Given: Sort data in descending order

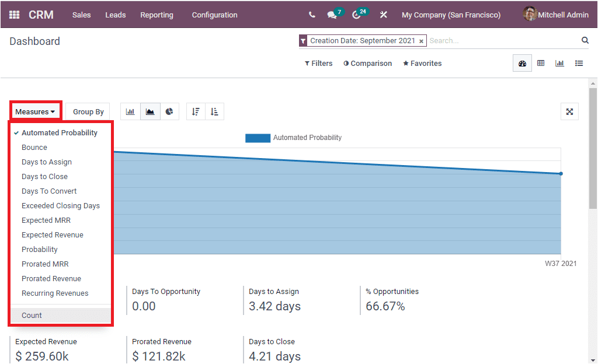Looking at the screenshot, I should (x=196, y=111).
